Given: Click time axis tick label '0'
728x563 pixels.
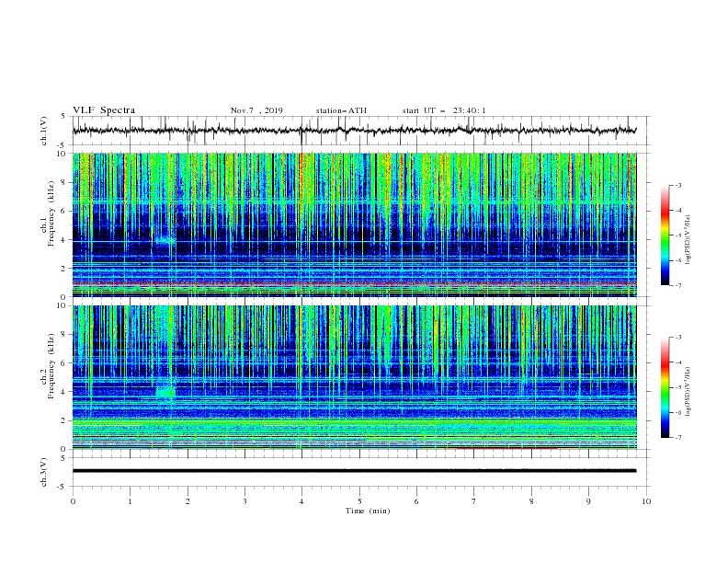Looking at the screenshot, I should tap(73, 501).
